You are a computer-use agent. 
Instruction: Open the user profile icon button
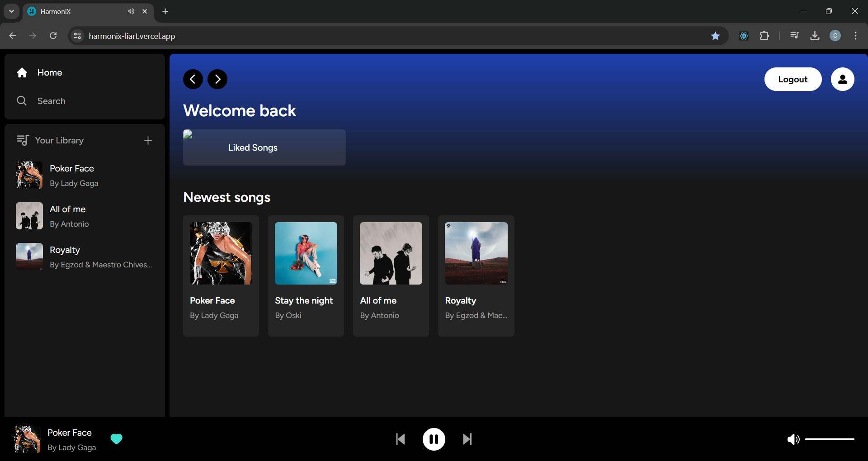pos(842,79)
